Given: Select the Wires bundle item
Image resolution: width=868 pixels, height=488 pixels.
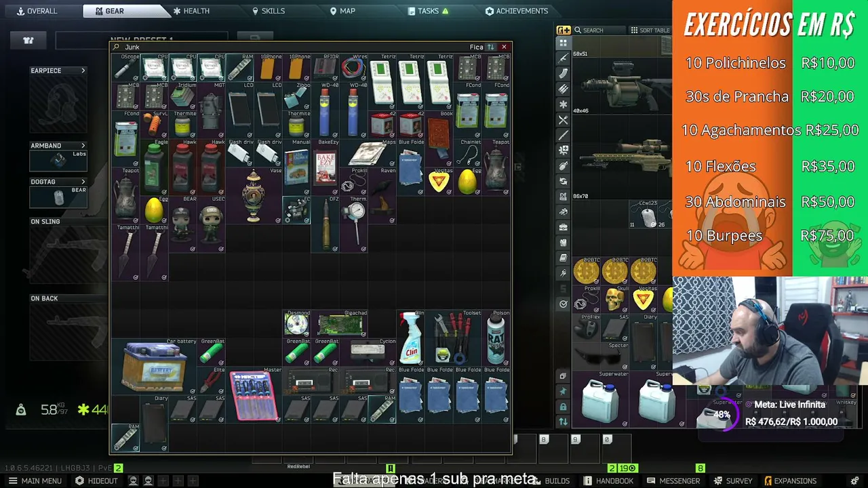Looking at the screenshot, I should [353, 68].
